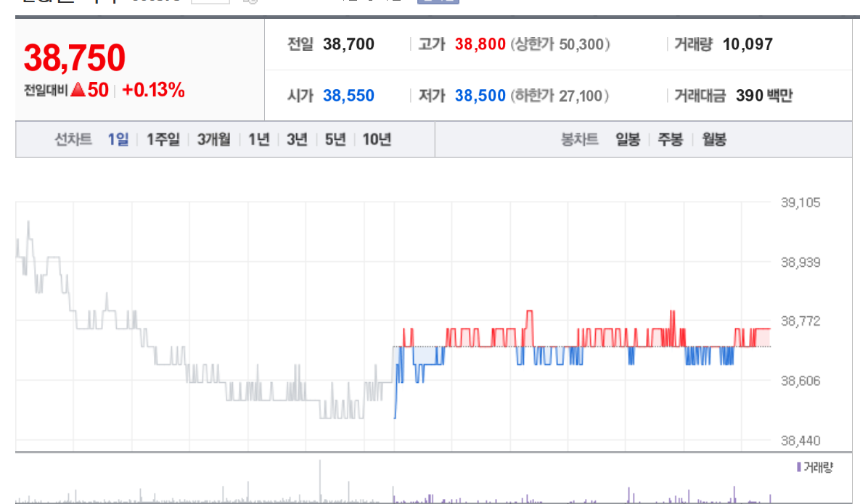
Task: Click the 시가 value 38,550
Action: pyautogui.click(x=348, y=96)
